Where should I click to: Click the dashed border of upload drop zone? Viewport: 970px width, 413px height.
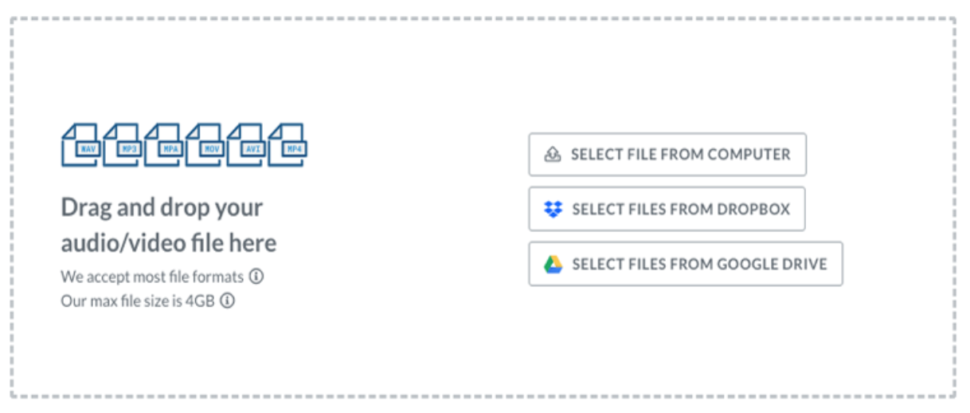483,18
